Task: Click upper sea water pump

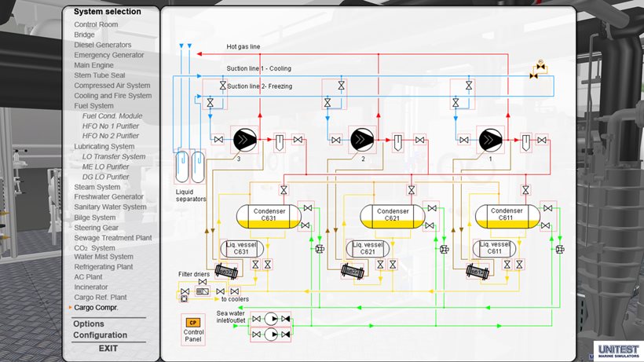Action: [x=269, y=318]
